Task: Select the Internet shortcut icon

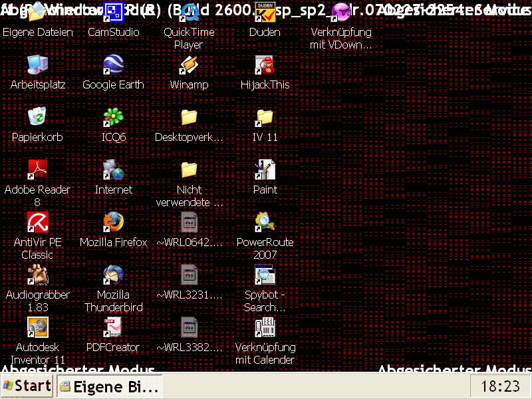Action: tap(113, 170)
